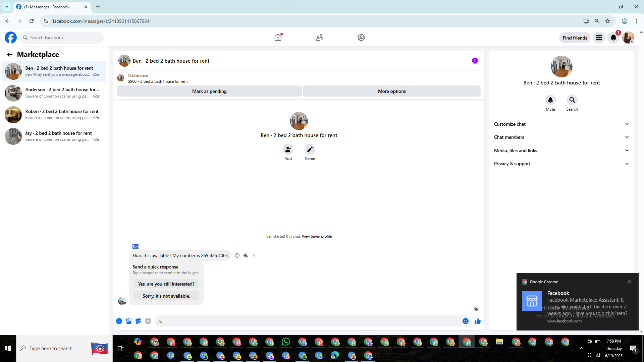The width and height of the screenshot is (644, 362).
Task: Click Mark as pending
Action: 209,91
